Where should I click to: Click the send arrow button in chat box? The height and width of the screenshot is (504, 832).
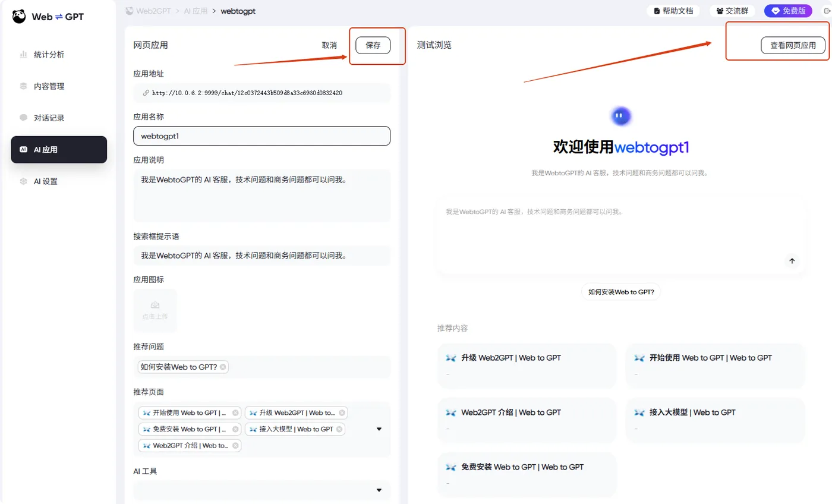click(792, 260)
